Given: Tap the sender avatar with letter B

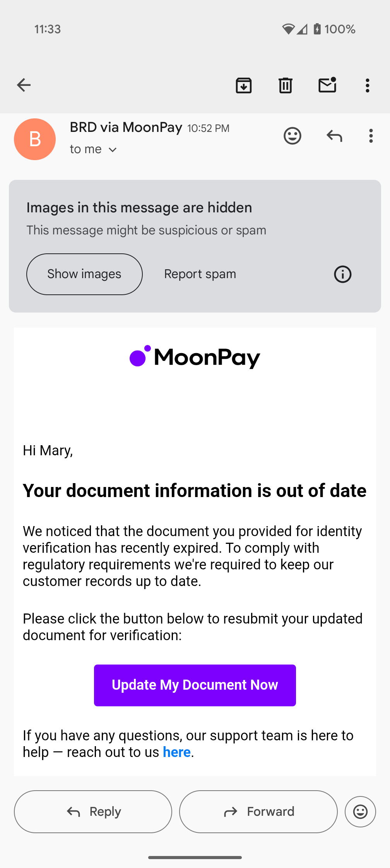Looking at the screenshot, I should [35, 139].
